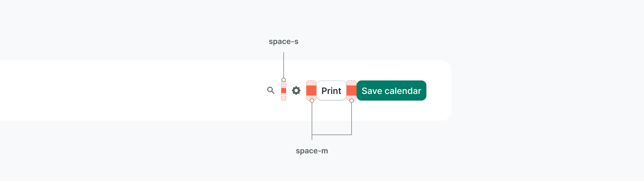Select the space-s label text
This screenshot has height=181, width=644.
283,41
